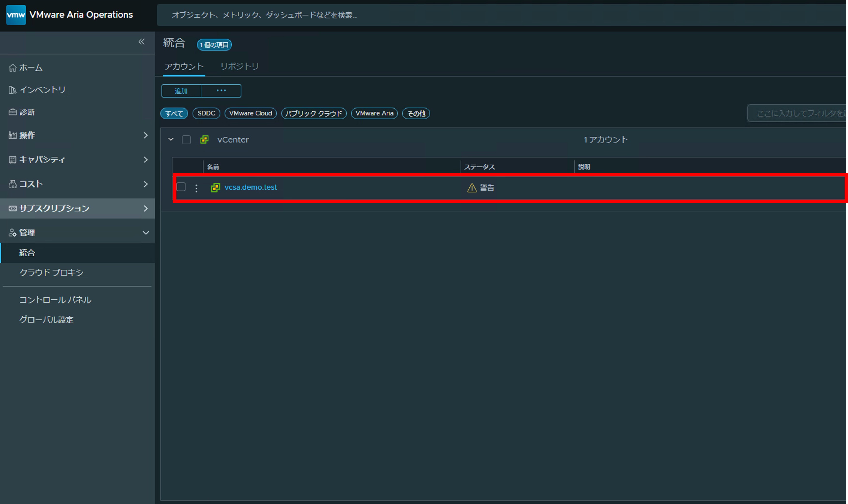Image resolution: width=848 pixels, height=504 pixels.
Task: Click the VMware Aria Operations title
Action: [81, 15]
